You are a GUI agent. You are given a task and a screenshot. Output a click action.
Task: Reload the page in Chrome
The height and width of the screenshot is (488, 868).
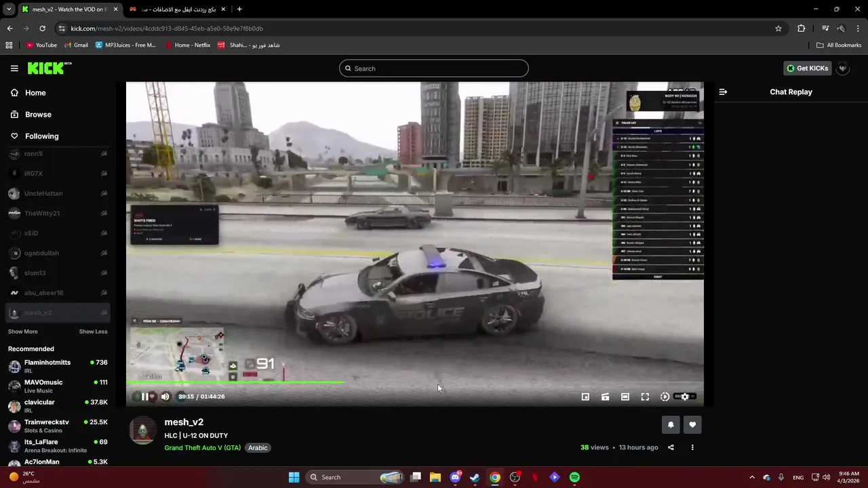tap(42, 28)
